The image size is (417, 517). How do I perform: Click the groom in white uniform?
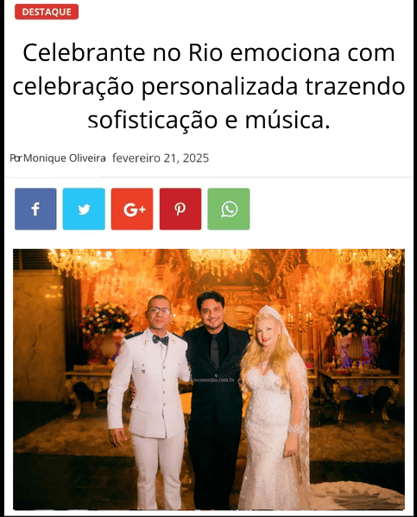150,402
